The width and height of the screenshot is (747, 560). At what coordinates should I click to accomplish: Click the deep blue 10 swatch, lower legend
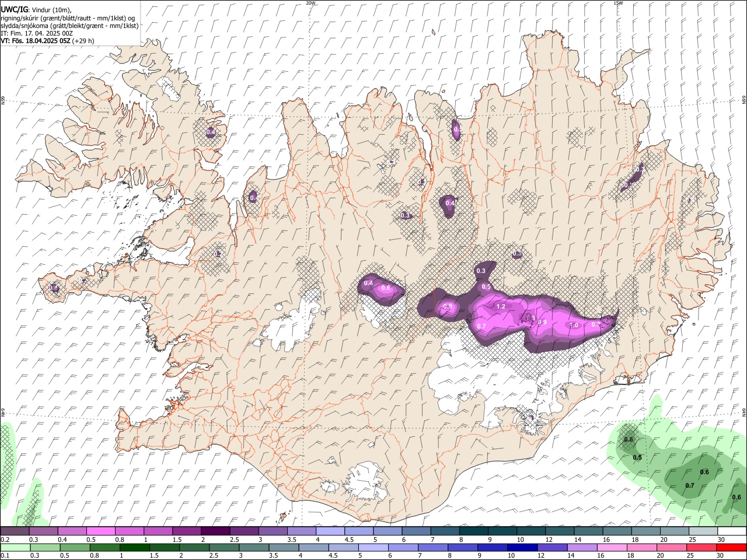coord(522,547)
